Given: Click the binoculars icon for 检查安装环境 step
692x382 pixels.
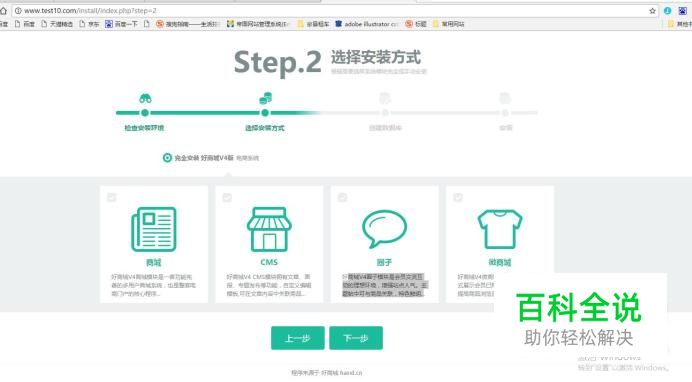Looking at the screenshot, I should [145, 98].
